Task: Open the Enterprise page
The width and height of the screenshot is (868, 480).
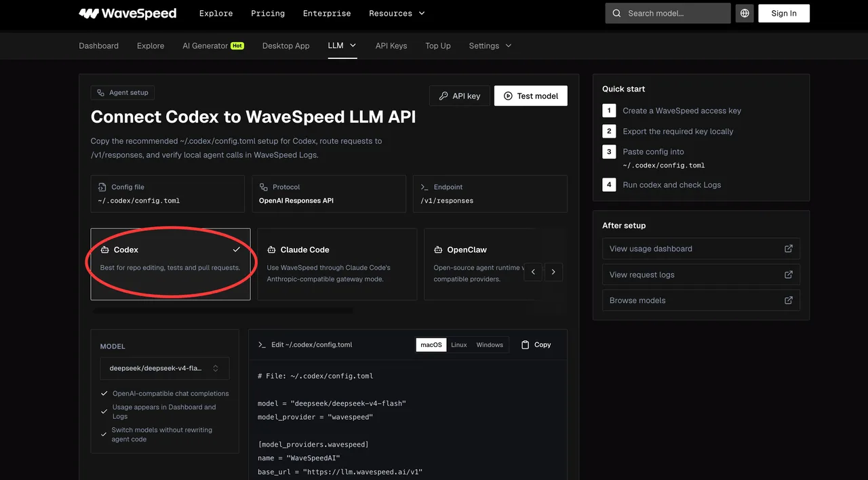Action: (x=327, y=13)
